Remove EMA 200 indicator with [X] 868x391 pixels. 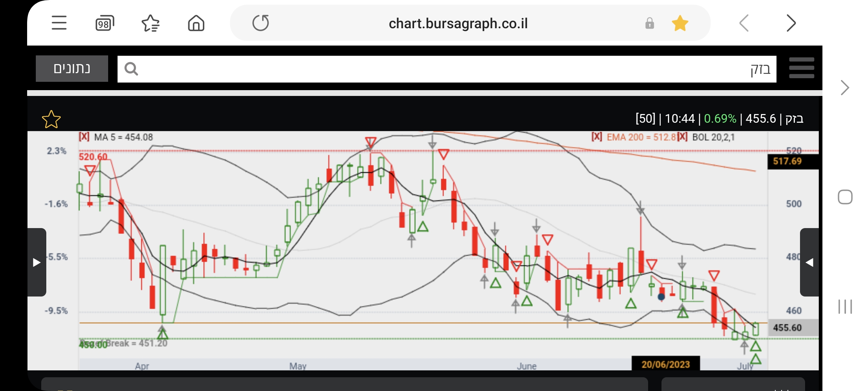point(596,136)
